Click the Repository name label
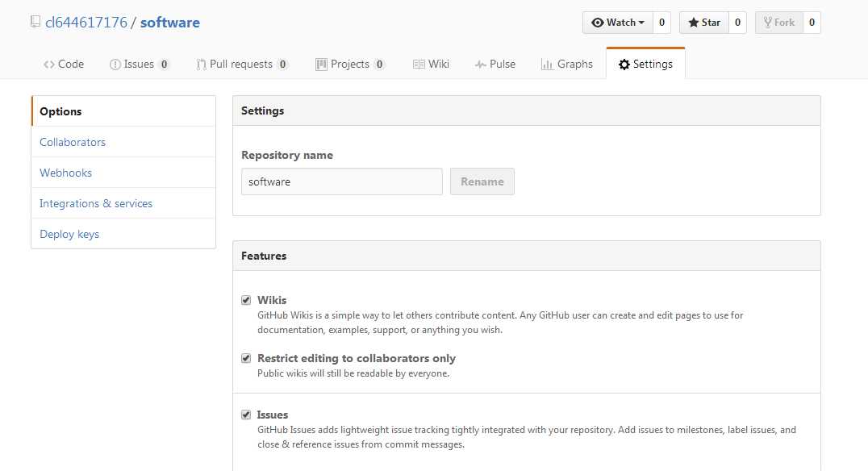This screenshot has width=868, height=471. 287,156
